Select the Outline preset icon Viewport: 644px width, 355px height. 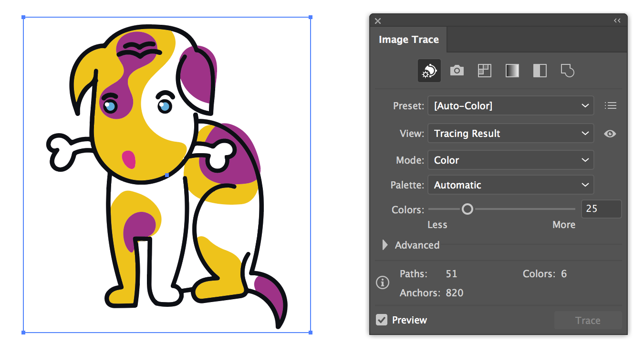(x=567, y=71)
